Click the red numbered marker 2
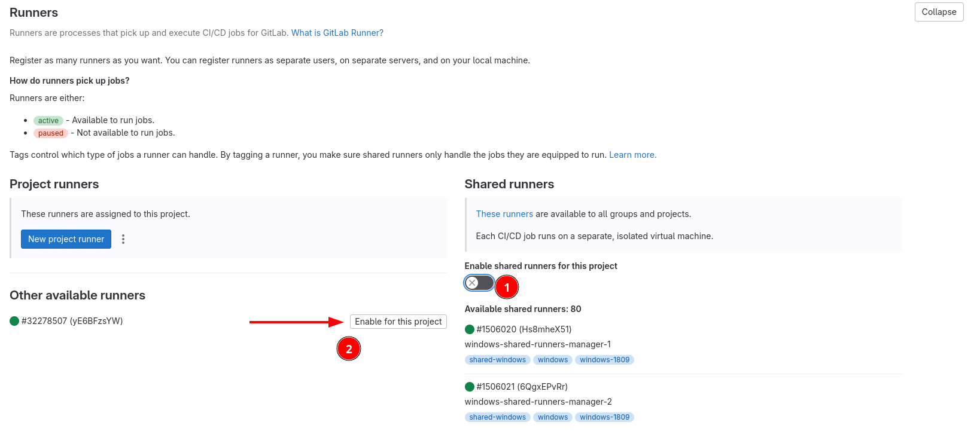 tap(349, 349)
